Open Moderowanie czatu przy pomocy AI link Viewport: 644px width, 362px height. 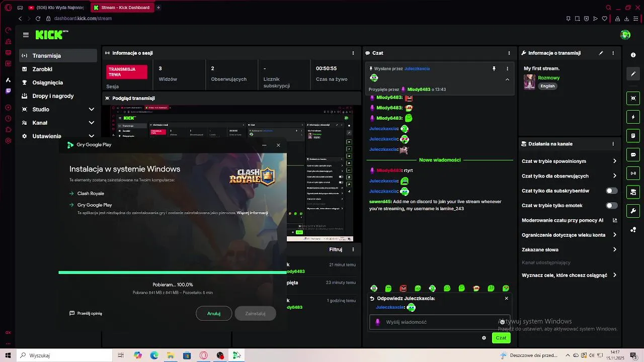pyautogui.click(x=570, y=220)
